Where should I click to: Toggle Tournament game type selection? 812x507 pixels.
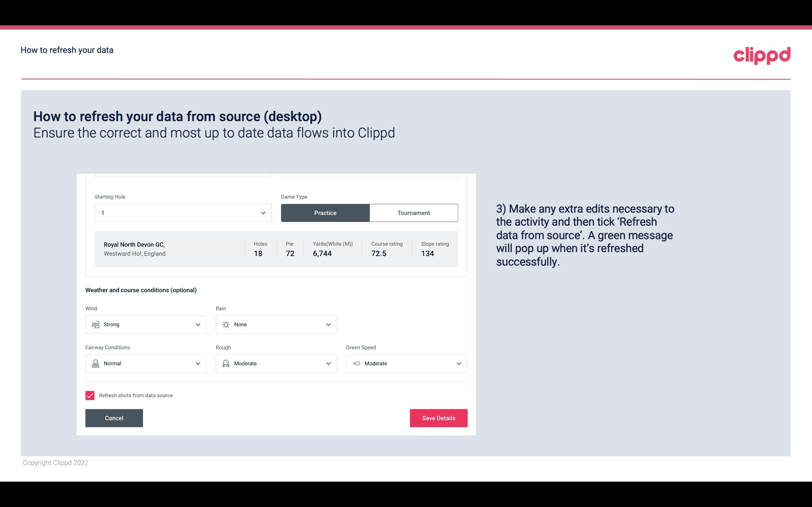click(413, 213)
